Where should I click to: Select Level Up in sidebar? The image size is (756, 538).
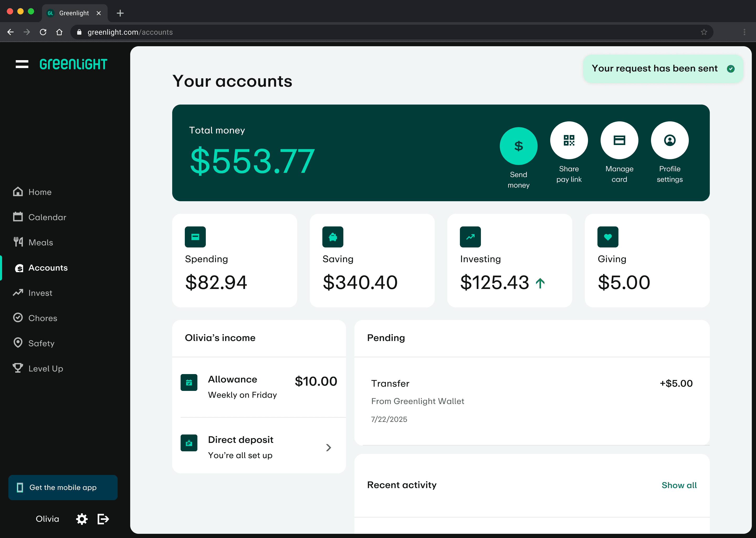(x=45, y=368)
